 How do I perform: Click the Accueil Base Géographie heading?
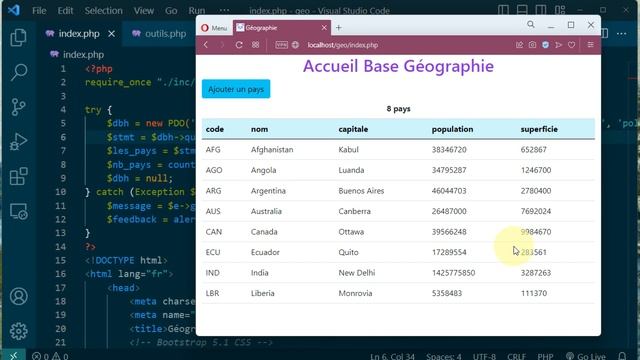(398, 66)
